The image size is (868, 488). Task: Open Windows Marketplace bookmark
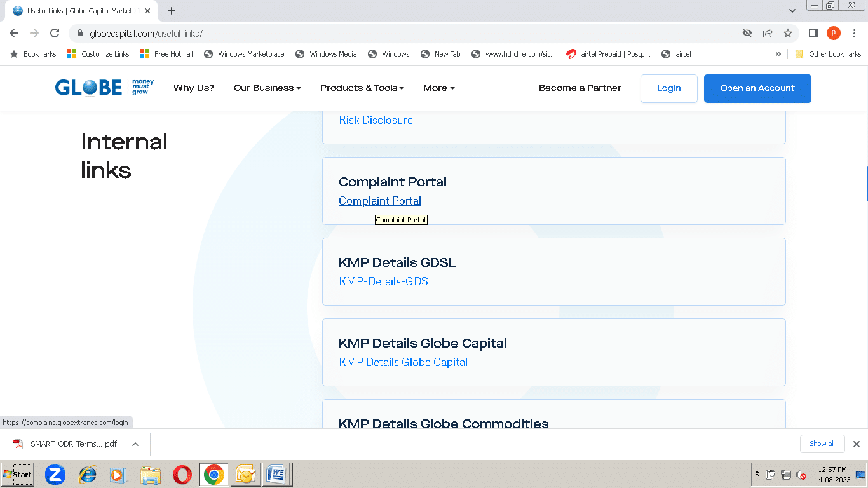click(x=244, y=54)
